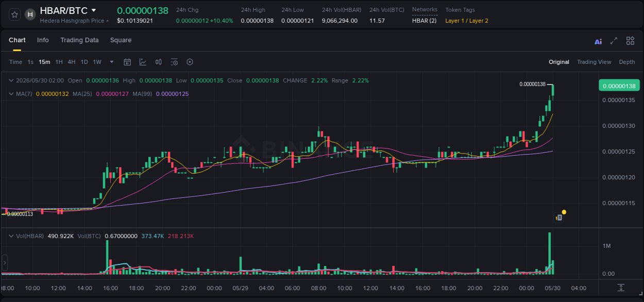Select the Time line chart interval

[16, 62]
